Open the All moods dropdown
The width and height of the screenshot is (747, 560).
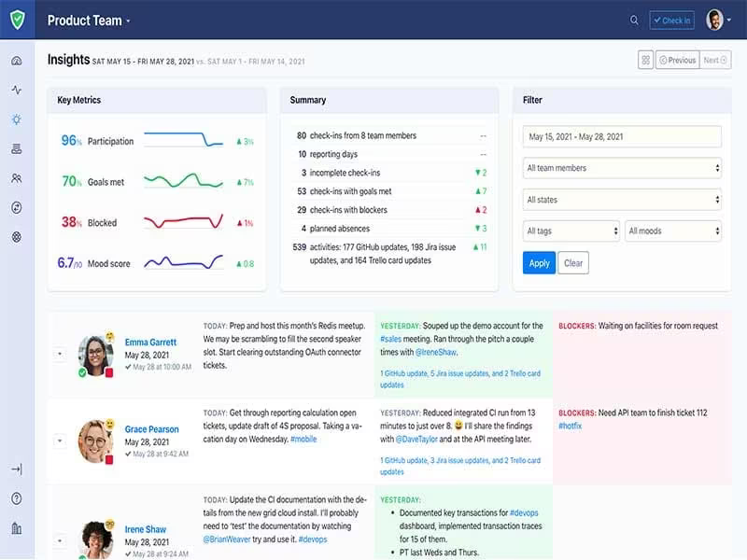coord(672,231)
